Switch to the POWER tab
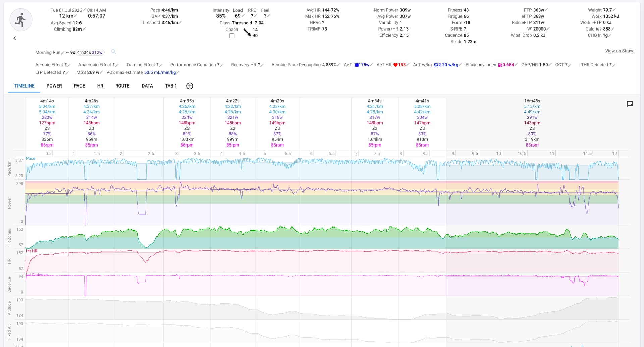 54,86
